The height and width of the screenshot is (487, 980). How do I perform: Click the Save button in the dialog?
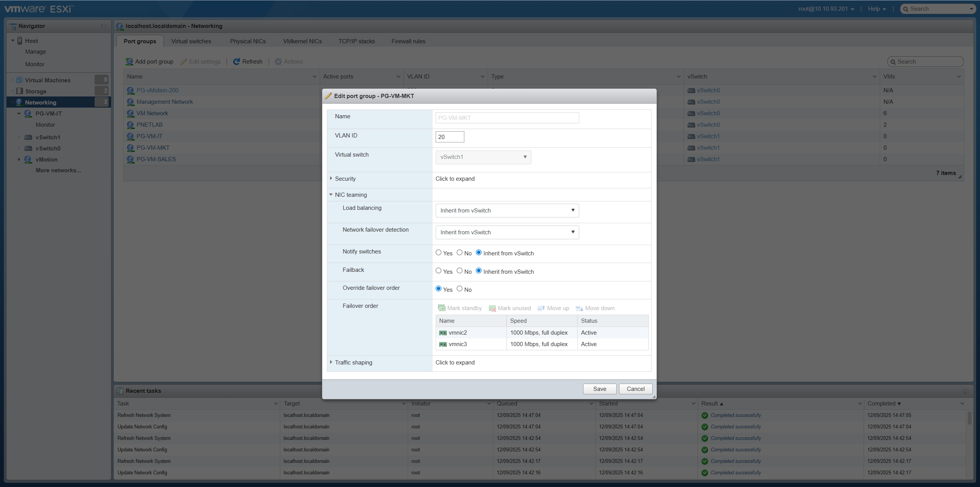point(599,389)
